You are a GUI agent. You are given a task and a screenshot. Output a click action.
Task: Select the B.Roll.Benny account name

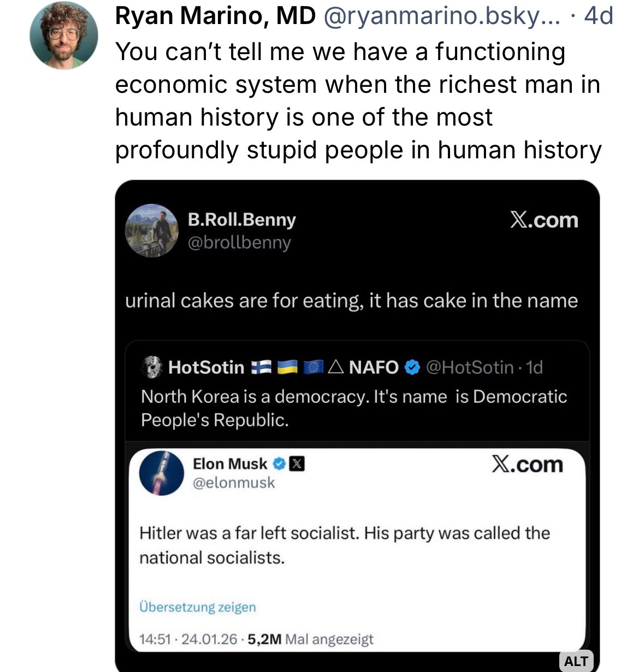241,219
